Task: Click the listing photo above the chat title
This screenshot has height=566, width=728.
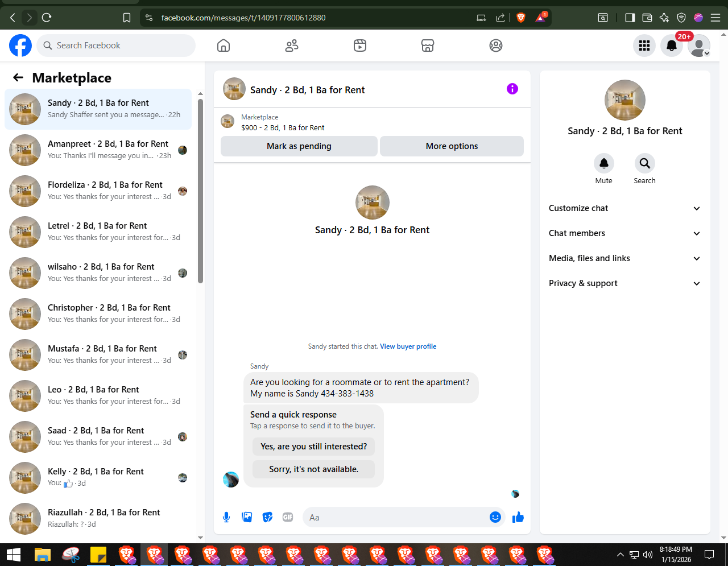Action: [373, 203]
